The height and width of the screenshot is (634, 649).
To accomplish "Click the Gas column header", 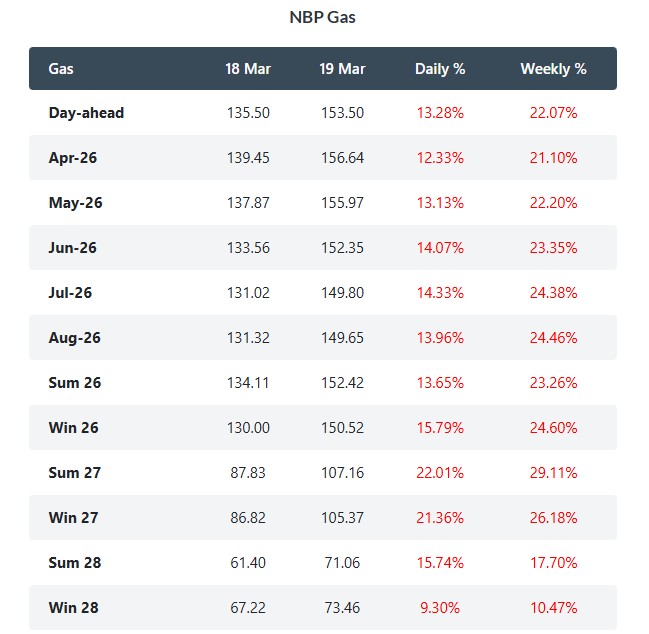I will 61,69.
